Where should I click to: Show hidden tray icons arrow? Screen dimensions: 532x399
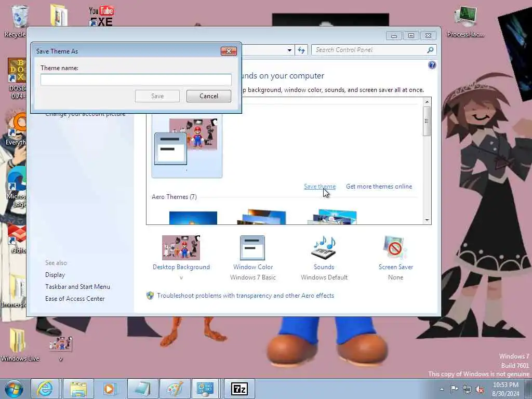click(442, 389)
